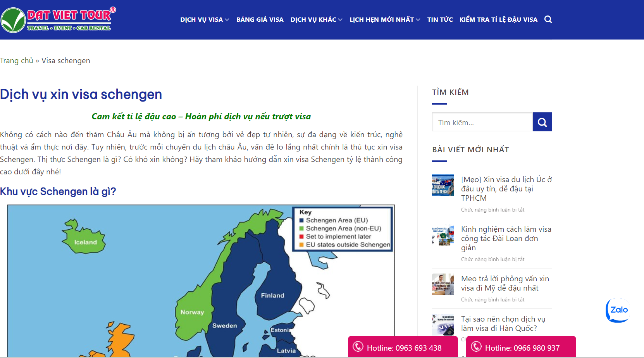
Task: Click the Australia visa article thumbnail
Action: point(443,185)
